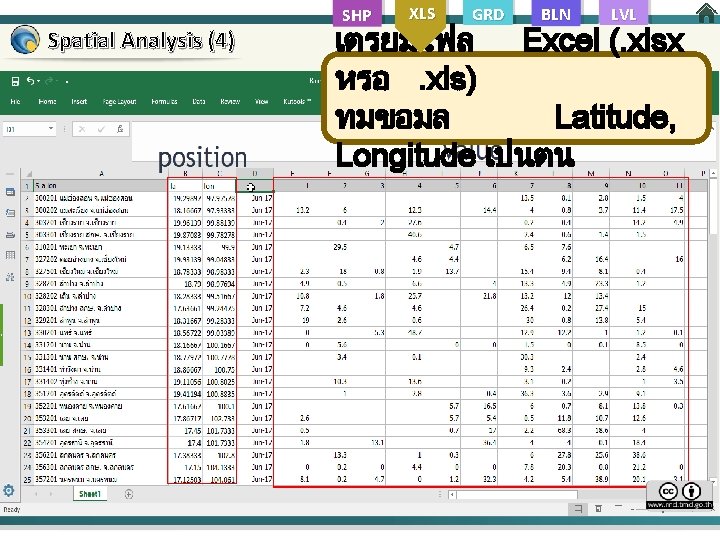Select cell A1 in the header row
720x540 pixels.
pos(101,186)
